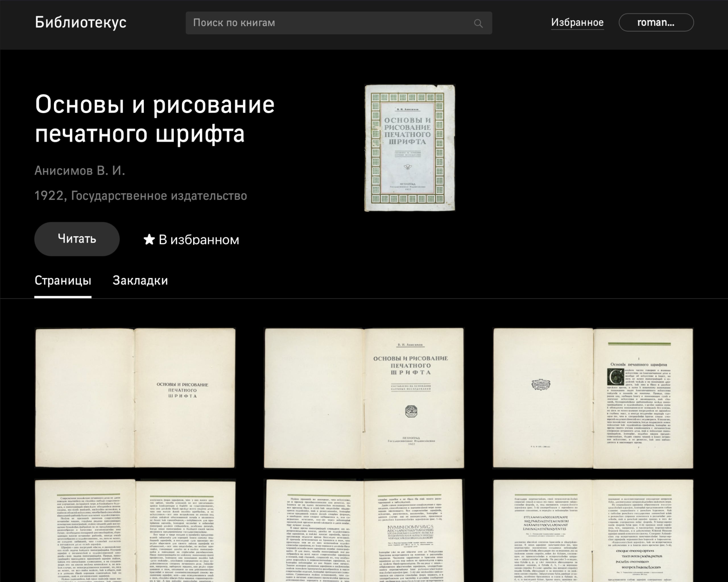Click the author name Анисимов В. И.

(x=80, y=171)
